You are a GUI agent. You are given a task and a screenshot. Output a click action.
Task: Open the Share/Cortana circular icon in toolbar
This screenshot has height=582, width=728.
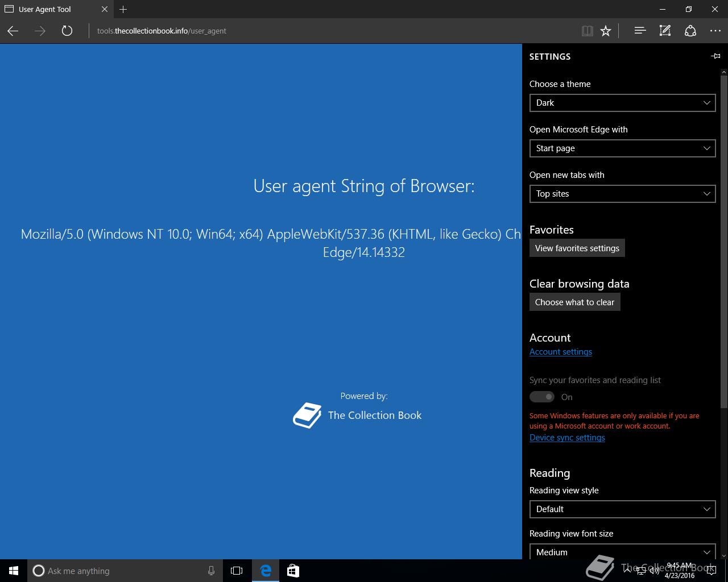point(690,31)
